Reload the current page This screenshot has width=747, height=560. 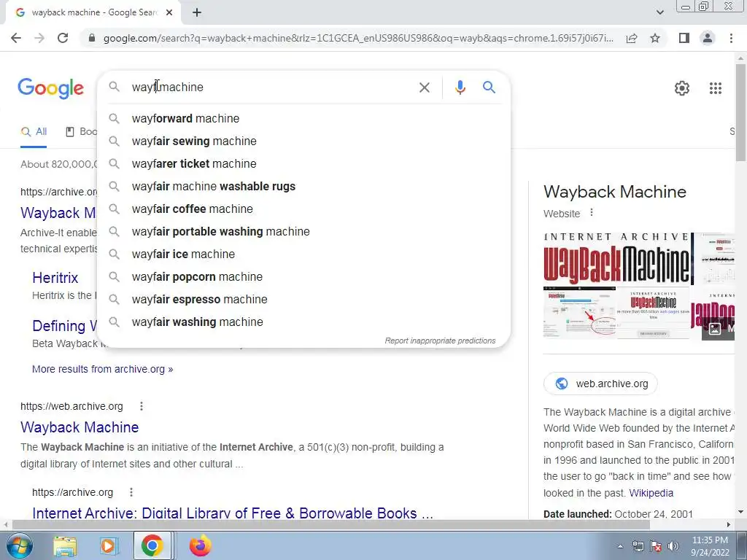pyautogui.click(x=63, y=38)
